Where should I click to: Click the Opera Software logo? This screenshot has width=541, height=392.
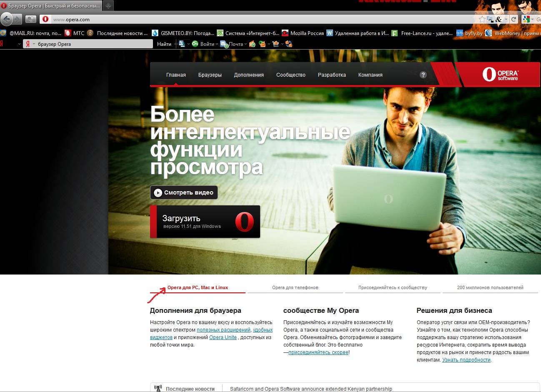501,75
